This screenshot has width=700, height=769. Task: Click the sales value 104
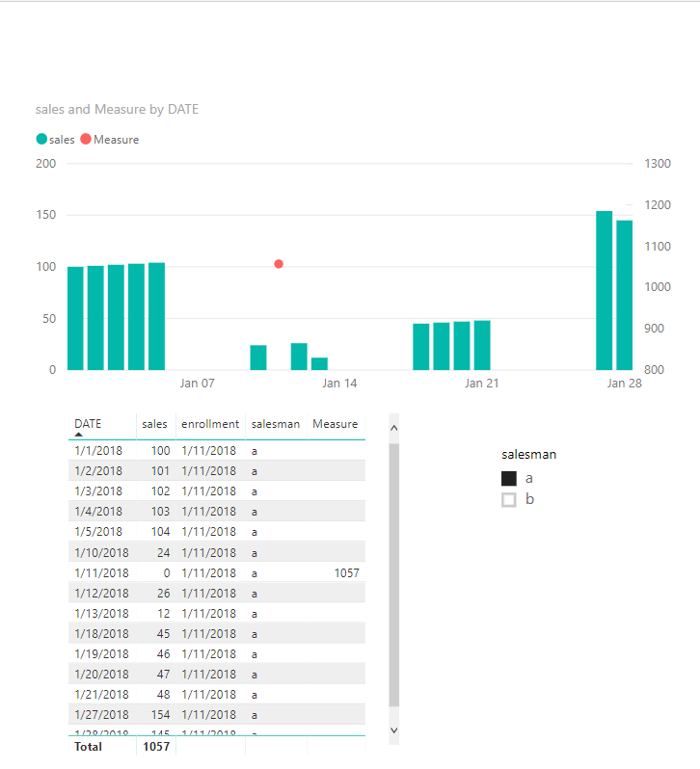click(x=160, y=532)
